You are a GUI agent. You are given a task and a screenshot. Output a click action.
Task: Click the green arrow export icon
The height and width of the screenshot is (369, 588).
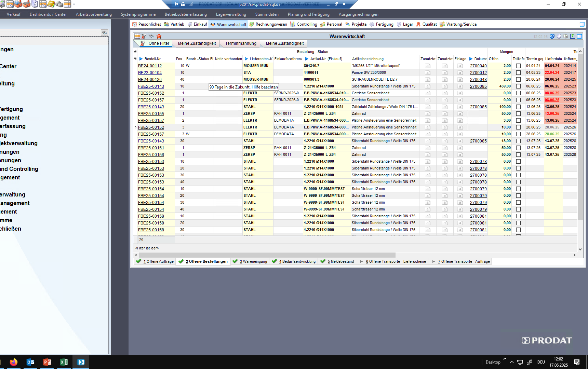point(573,36)
